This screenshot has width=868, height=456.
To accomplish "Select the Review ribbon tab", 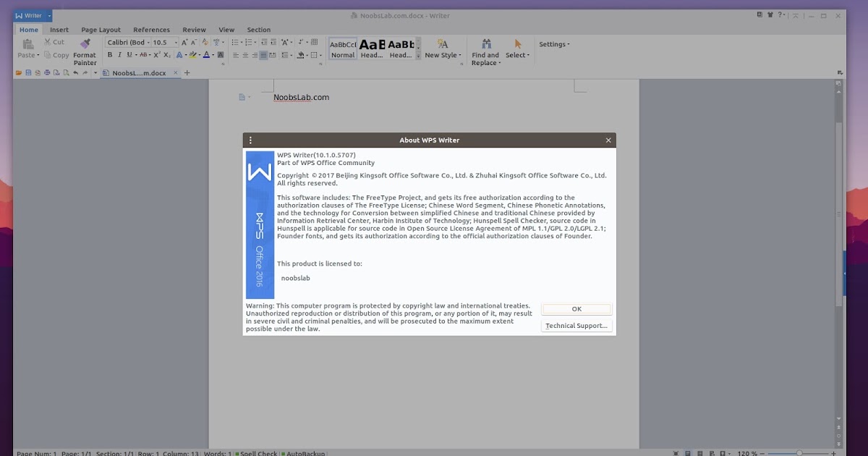I will (194, 30).
